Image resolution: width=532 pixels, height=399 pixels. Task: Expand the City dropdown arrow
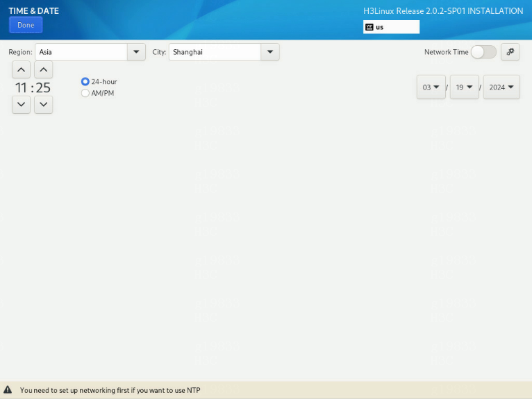tap(270, 52)
